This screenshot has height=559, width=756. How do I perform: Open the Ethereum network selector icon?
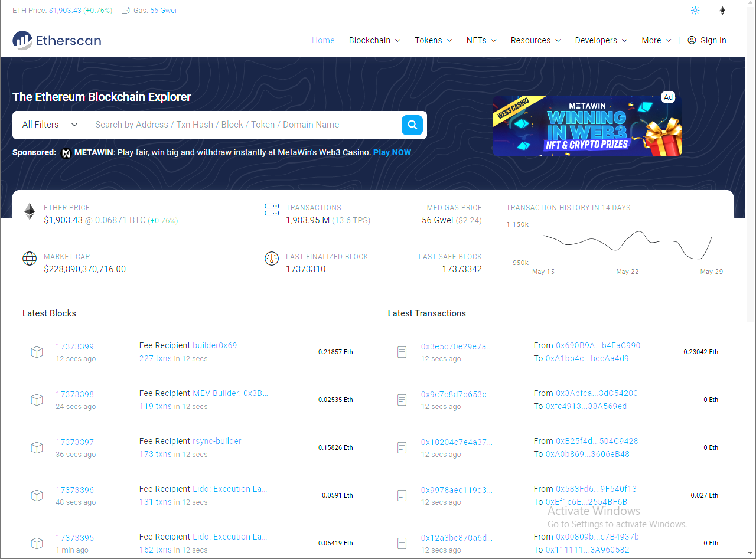[x=722, y=11]
